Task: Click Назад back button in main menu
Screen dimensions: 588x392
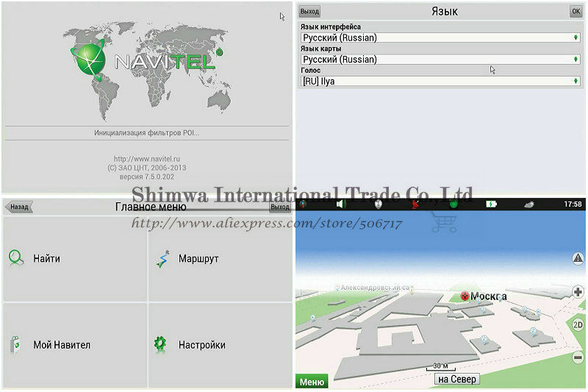Action: point(19,207)
